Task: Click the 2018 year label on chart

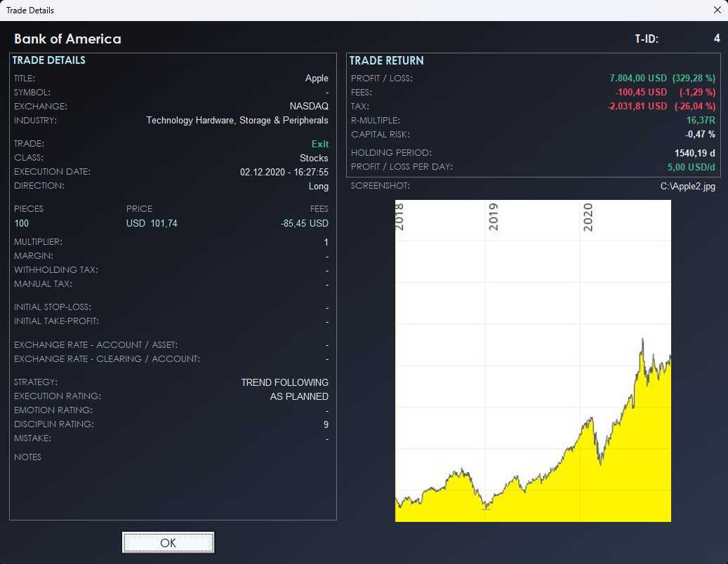Action: 399,217
